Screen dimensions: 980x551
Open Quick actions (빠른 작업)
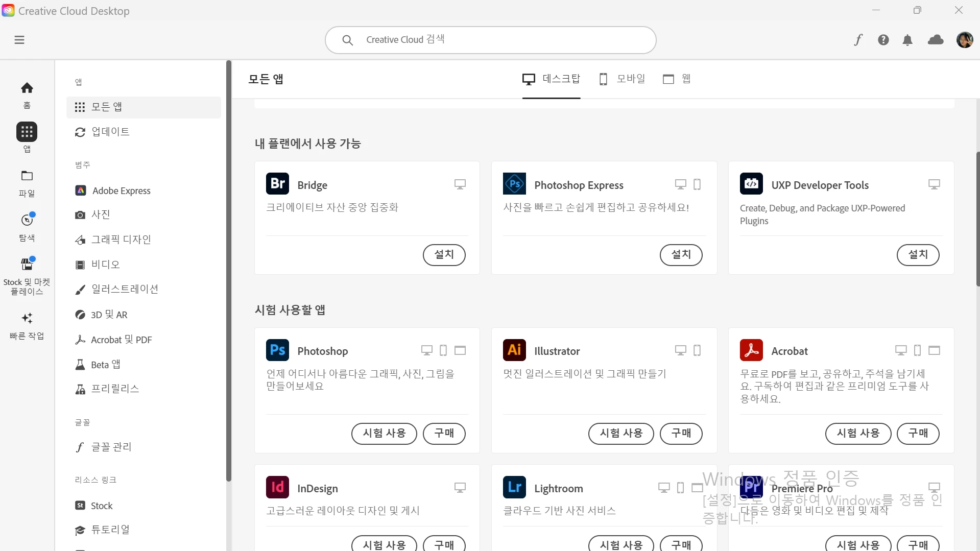coord(27,325)
